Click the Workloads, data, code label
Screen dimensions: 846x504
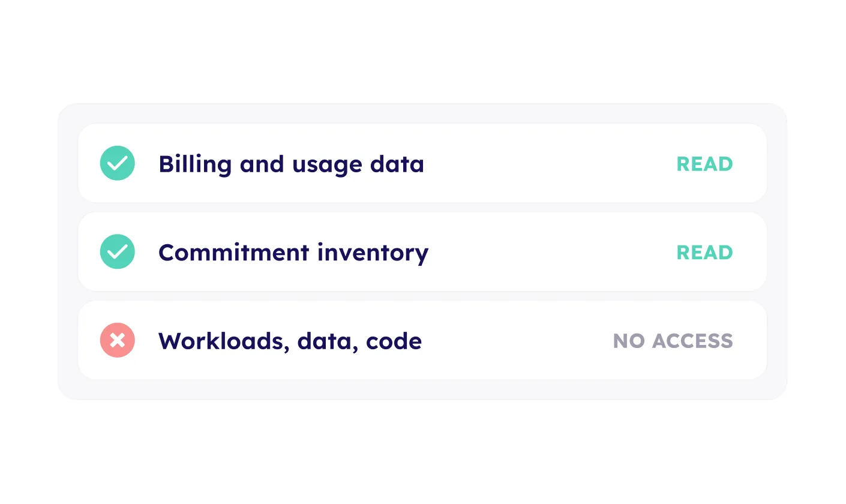point(290,341)
